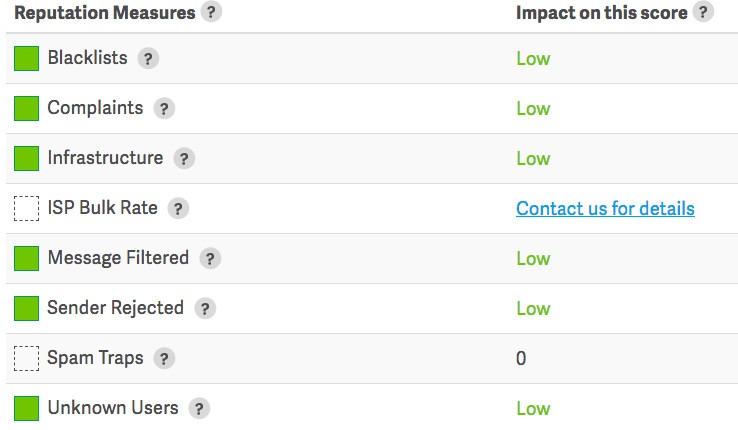
Task: Select the Message Filtered measure label
Action: 118,258
